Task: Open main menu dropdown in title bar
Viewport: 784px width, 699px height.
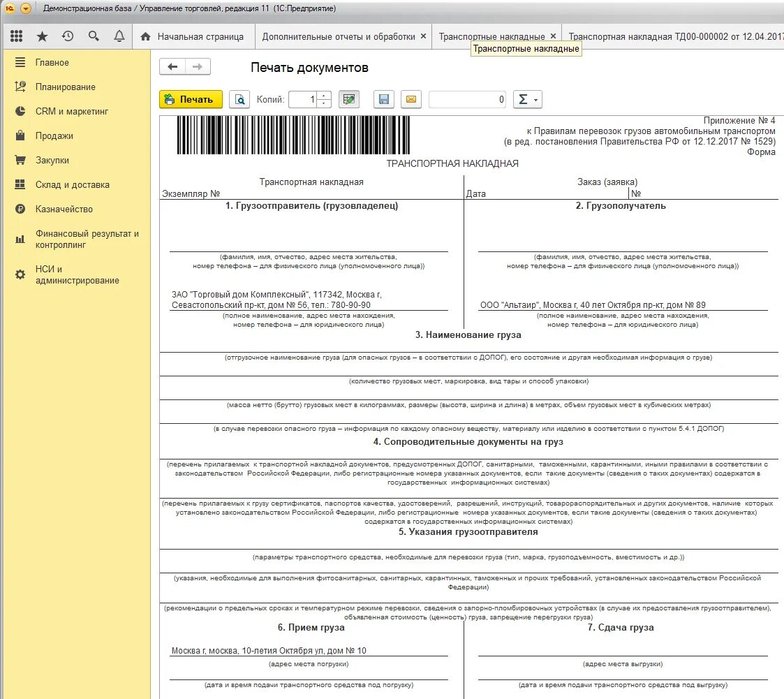Action: tap(26, 8)
